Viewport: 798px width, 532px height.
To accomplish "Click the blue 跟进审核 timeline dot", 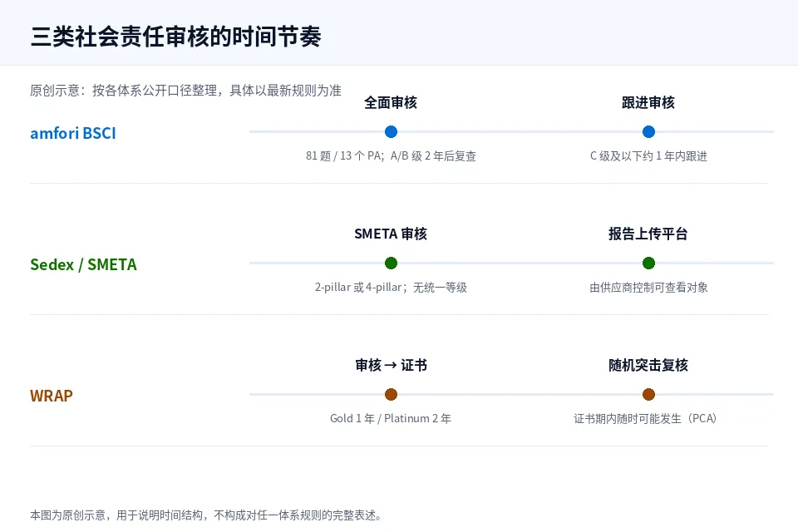I will (x=648, y=132).
